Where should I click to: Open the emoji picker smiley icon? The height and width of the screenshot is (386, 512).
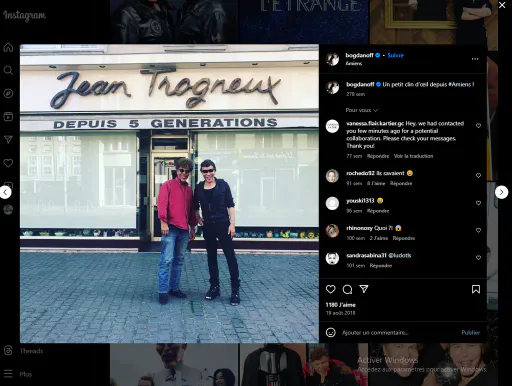point(331,332)
